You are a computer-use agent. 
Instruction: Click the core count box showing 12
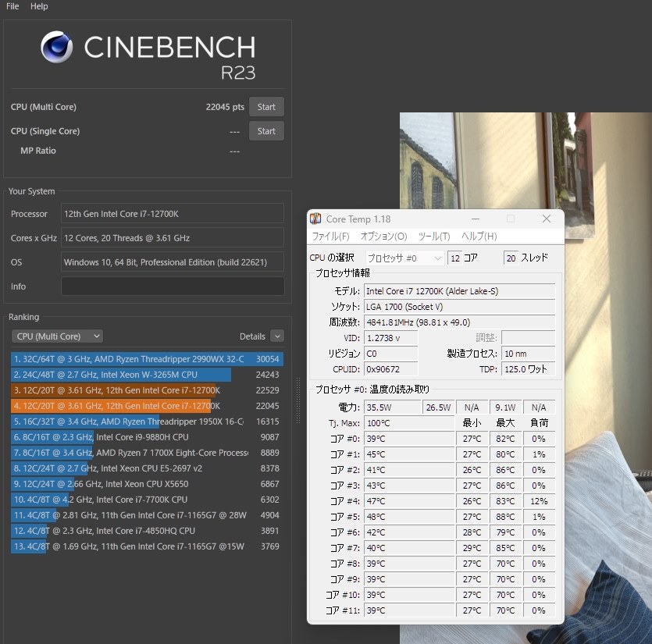tap(455, 258)
